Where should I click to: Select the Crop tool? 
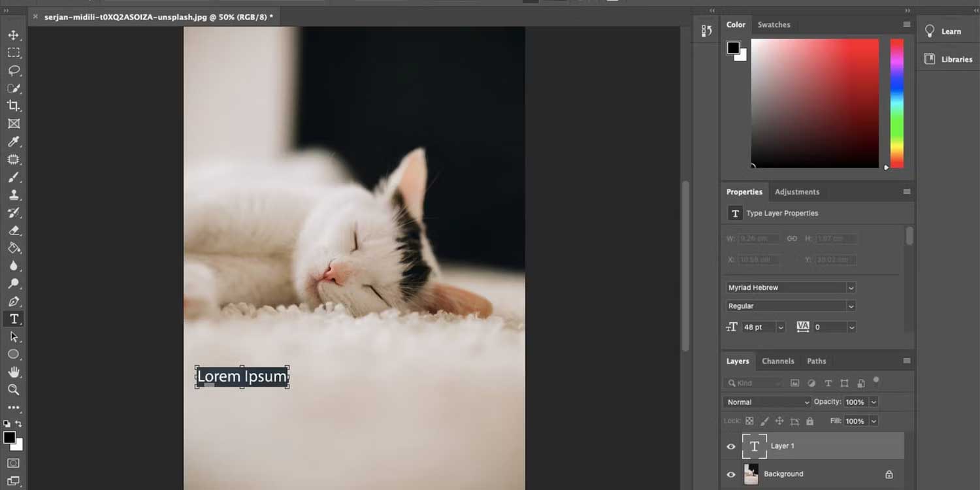coord(14,105)
